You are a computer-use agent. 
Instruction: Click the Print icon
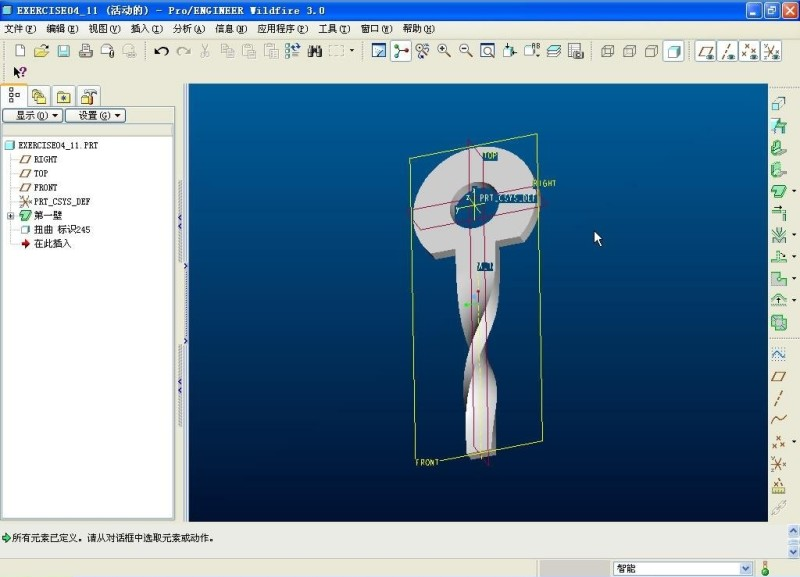86,51
